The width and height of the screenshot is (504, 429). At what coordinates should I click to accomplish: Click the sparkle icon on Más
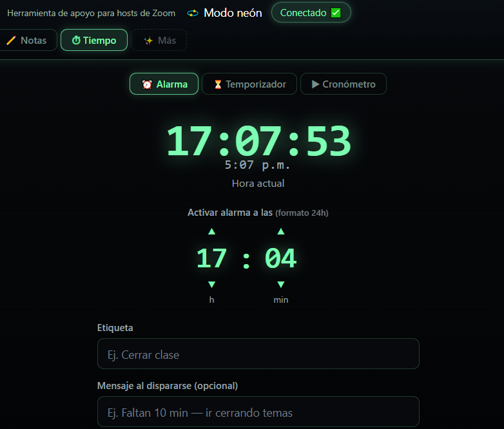148,41
